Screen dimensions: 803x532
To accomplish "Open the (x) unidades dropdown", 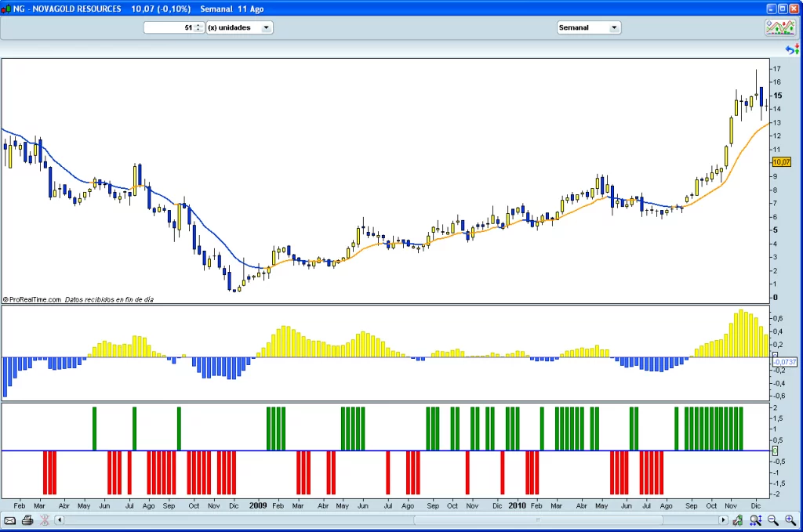I will [239, 27].
